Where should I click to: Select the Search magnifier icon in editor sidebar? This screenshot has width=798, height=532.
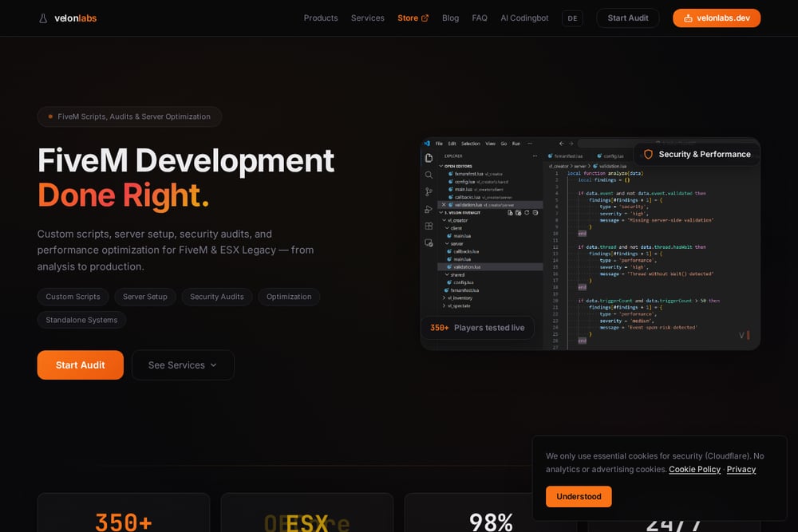point(429,175)
